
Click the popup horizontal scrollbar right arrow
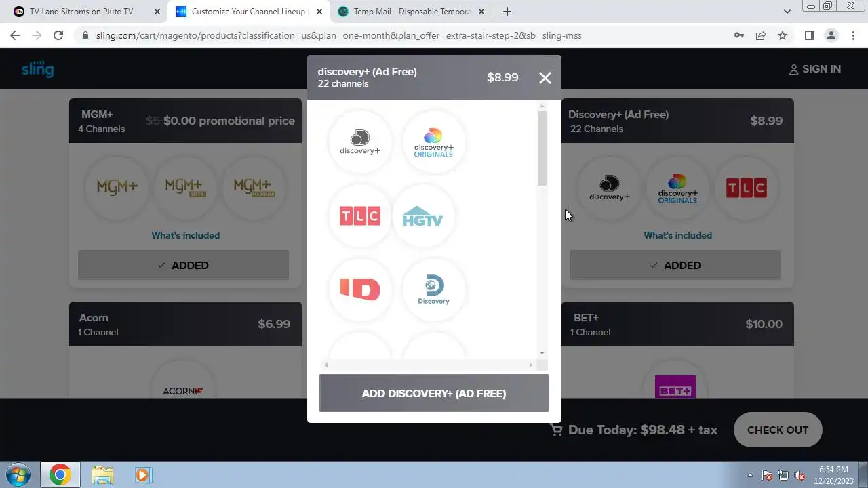(x=530, y=365)
